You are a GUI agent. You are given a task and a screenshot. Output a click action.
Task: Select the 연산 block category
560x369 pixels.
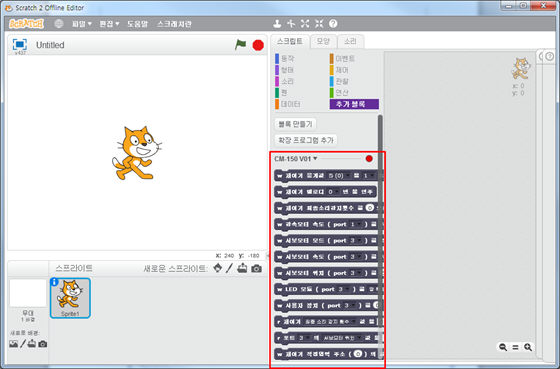pos(339,93)
